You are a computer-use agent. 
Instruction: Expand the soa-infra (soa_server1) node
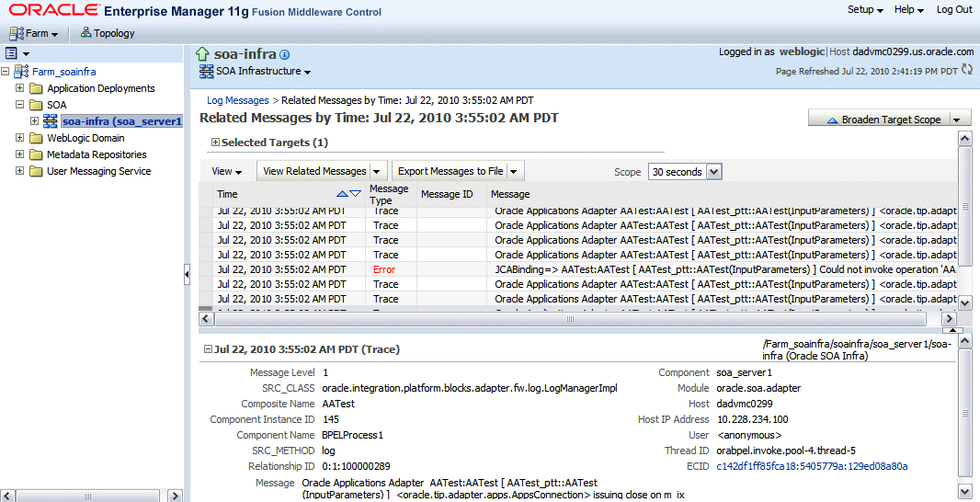click(34, 121)
